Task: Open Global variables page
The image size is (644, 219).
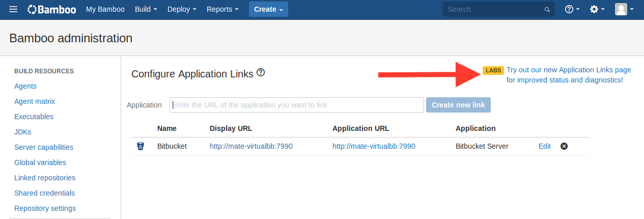Action: pyautogui.click(x=40, y=162)
